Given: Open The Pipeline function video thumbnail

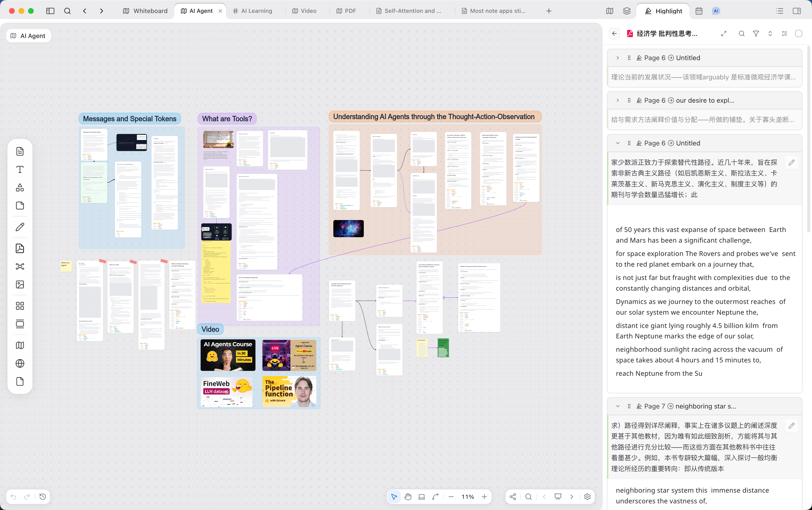Looking at the screenshot, I should [289, 391].
